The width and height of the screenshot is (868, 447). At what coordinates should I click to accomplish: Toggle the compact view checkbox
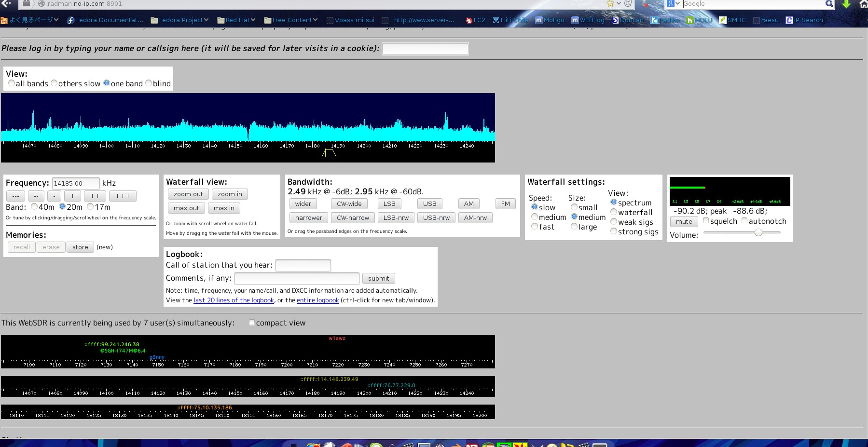point(251,323)
